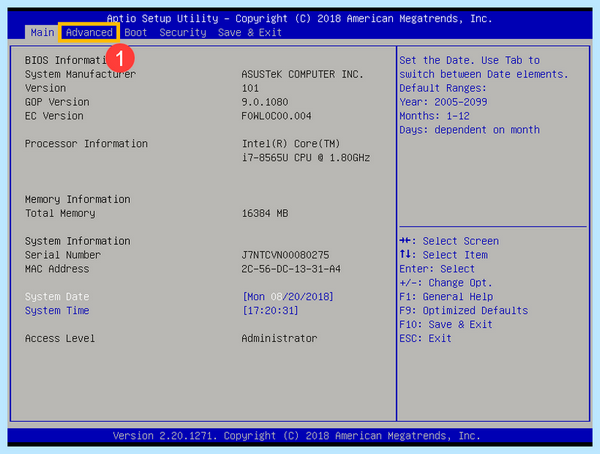Click the MAC Address value 2C-56-DC-13-31-A4
Image resolution: width=600 pixels, height=454 pixels.
pos(291,269)
